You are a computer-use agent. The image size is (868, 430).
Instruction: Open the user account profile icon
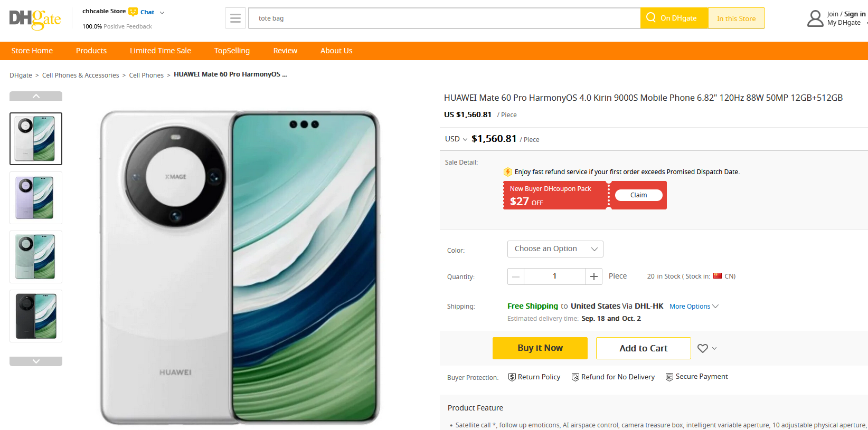coord(815,18)
